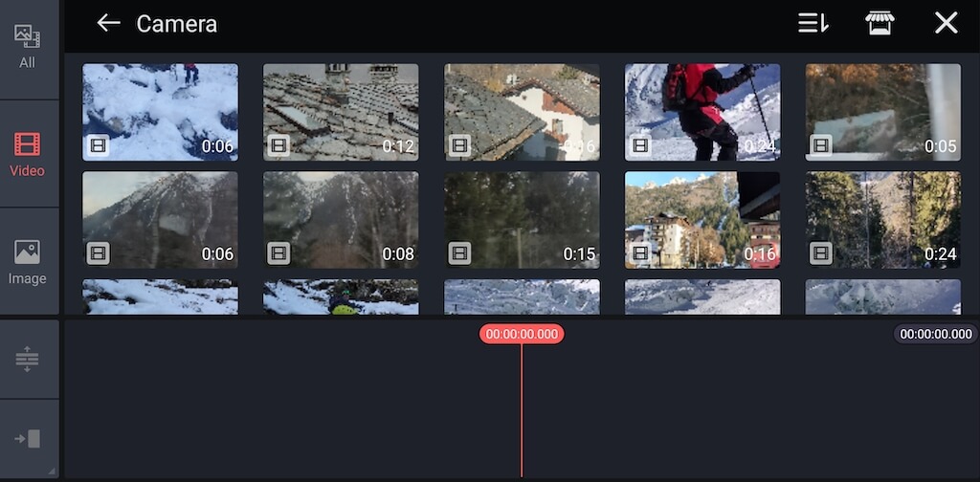
Task: Choose the 0:24 pine trees video
Action: point(882,220)
